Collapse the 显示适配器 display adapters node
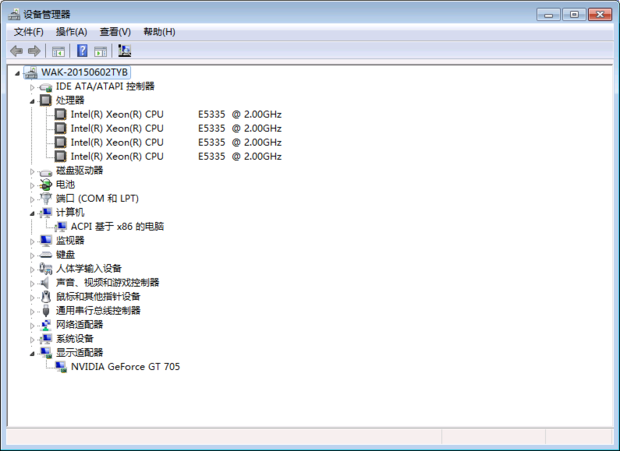Screen dimensions: 620x451 point(32,353)
